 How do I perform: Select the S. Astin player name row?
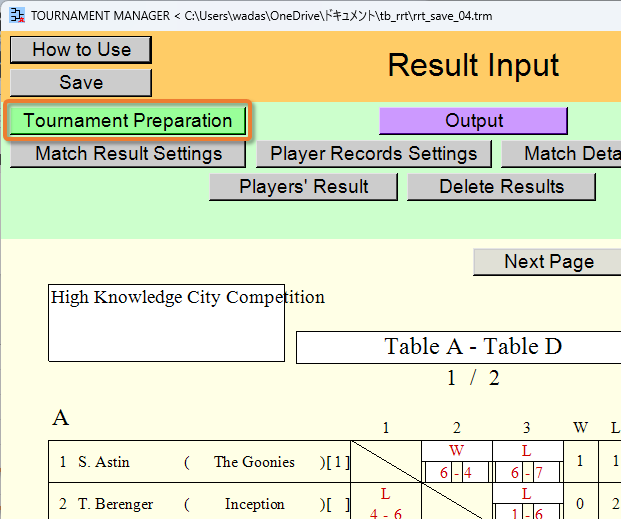(x=199, y=462)
